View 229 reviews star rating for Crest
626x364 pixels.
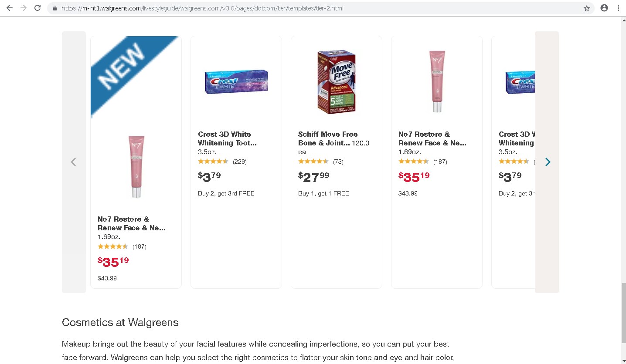[222, 162]
